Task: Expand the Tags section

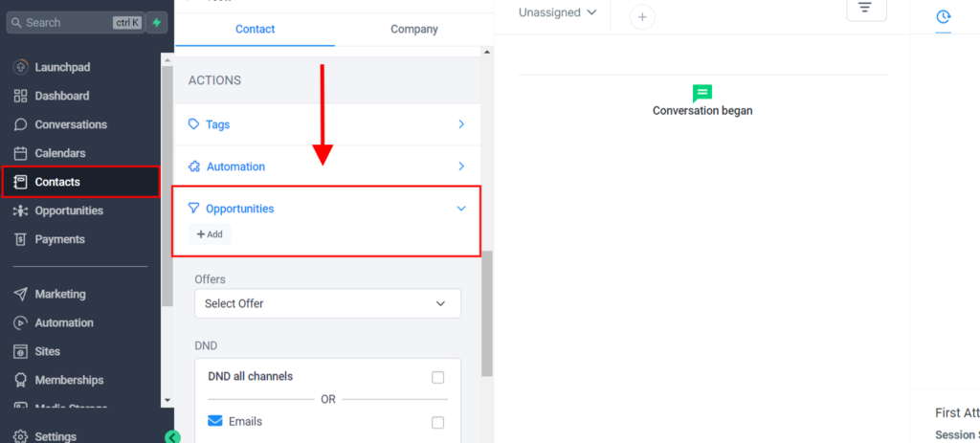Action: pos(461,124)
